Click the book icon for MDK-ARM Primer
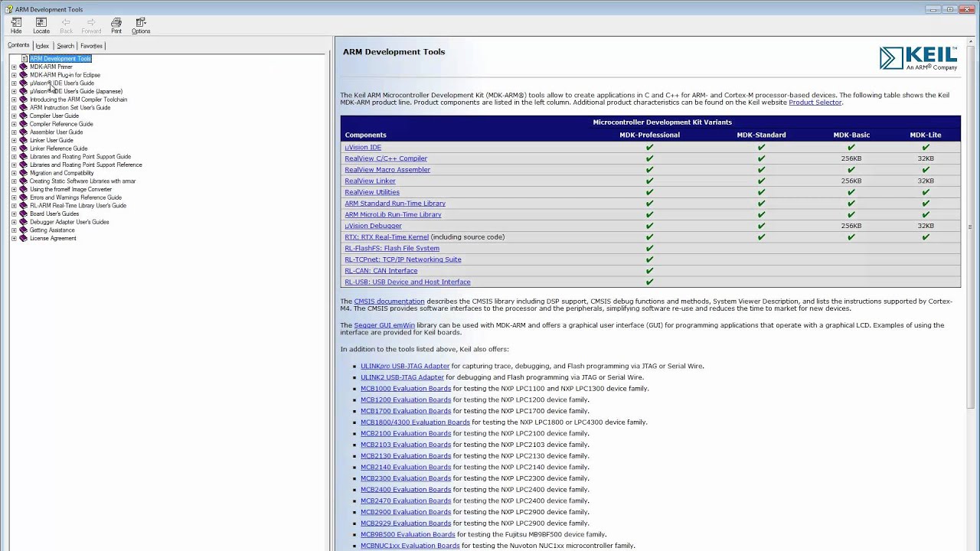Screen dimensions: 980x551 point(23,67)
